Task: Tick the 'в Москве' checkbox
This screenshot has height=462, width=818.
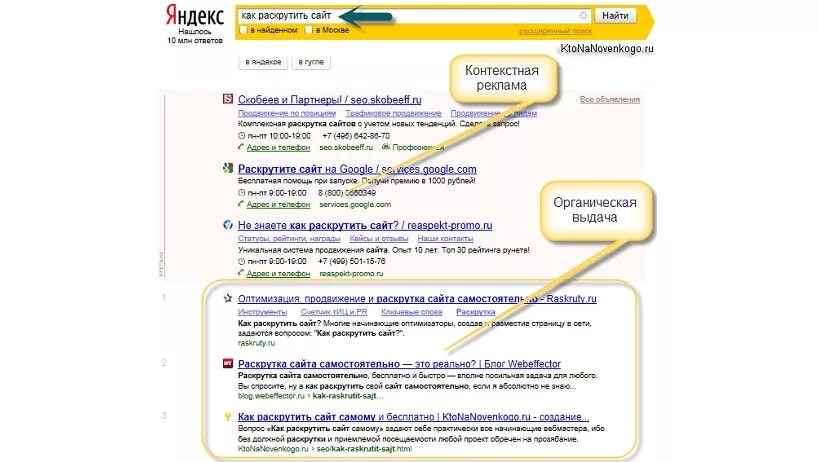Action: (309, 30)
